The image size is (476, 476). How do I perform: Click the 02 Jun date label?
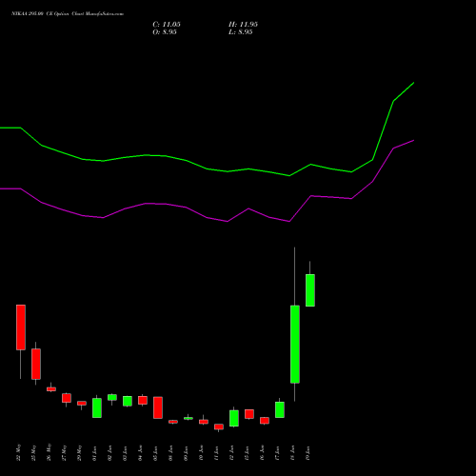click(x=109, y=453)
